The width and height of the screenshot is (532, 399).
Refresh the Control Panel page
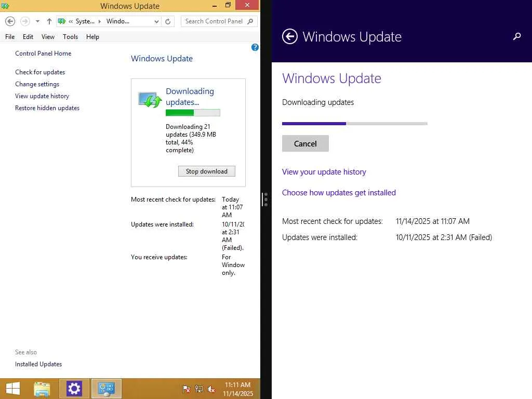click(x=168, y=21)
